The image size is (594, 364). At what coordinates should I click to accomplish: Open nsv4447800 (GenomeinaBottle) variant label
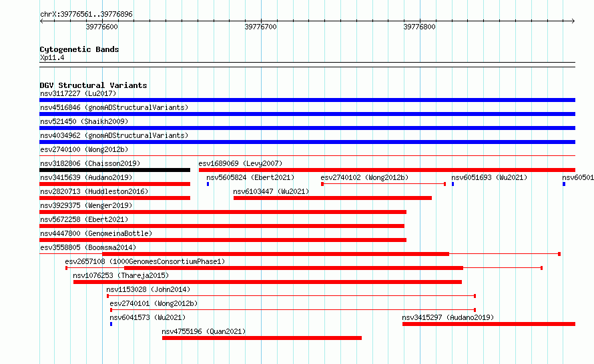pyautogui.click(x=96, y=233)
